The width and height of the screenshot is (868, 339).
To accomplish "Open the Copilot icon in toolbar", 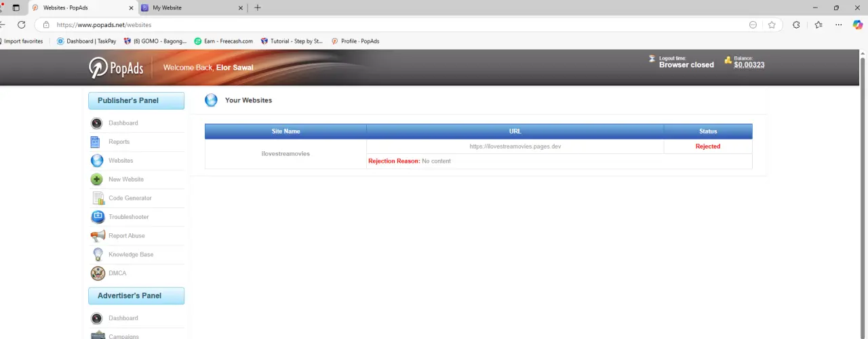I will (858, 24).
